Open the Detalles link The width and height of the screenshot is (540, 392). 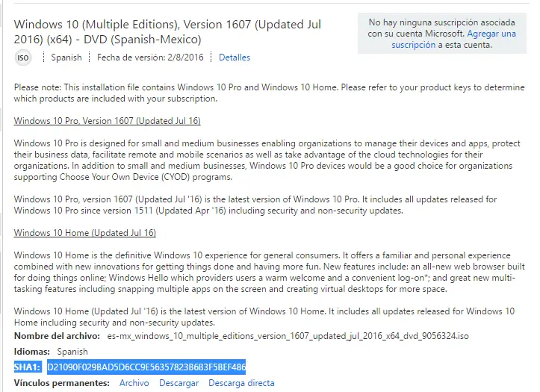click(235, 57)
